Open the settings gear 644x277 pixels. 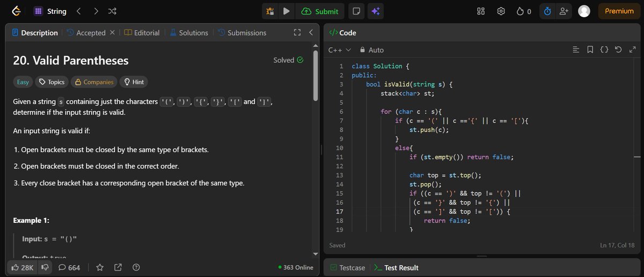(501, 11)
